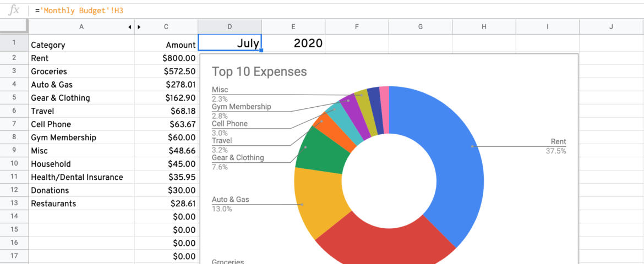Select the $572.50 amount cell
Image resolution: width=644 pixels, height=264 pixels.
166,71
